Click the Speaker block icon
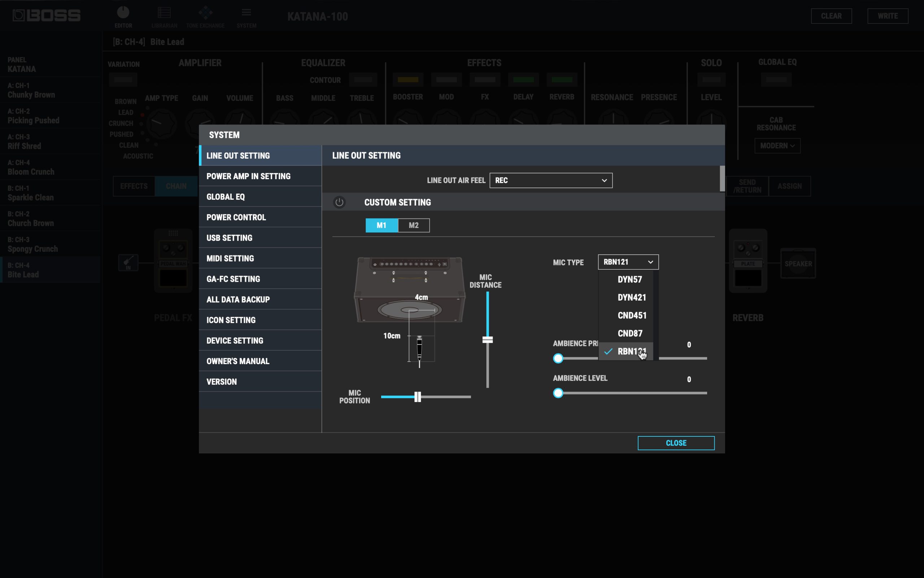Image resolution: width=924 pixels, height=578 pixels. click(x=798, y=263)
